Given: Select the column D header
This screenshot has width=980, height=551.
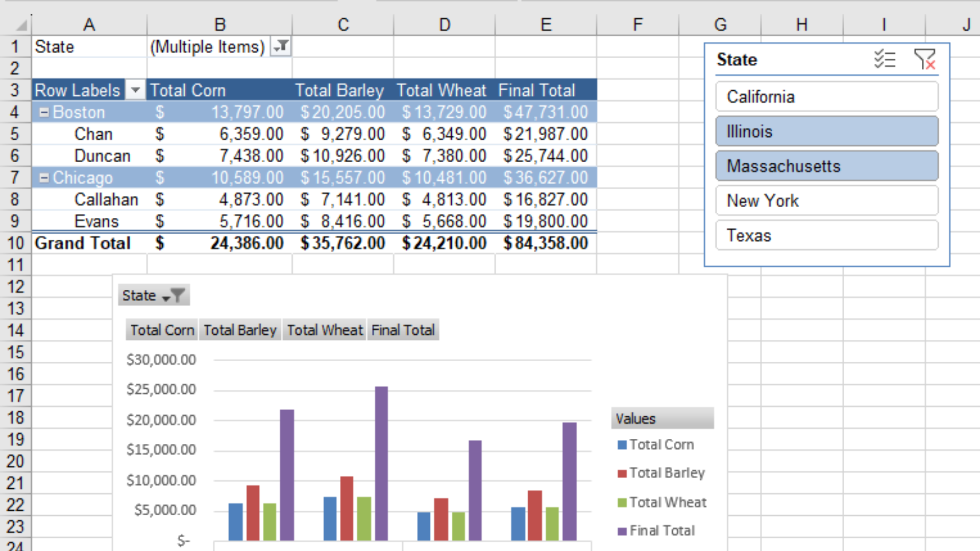Looking at the screenshot, I should click(x=445, y=24).
